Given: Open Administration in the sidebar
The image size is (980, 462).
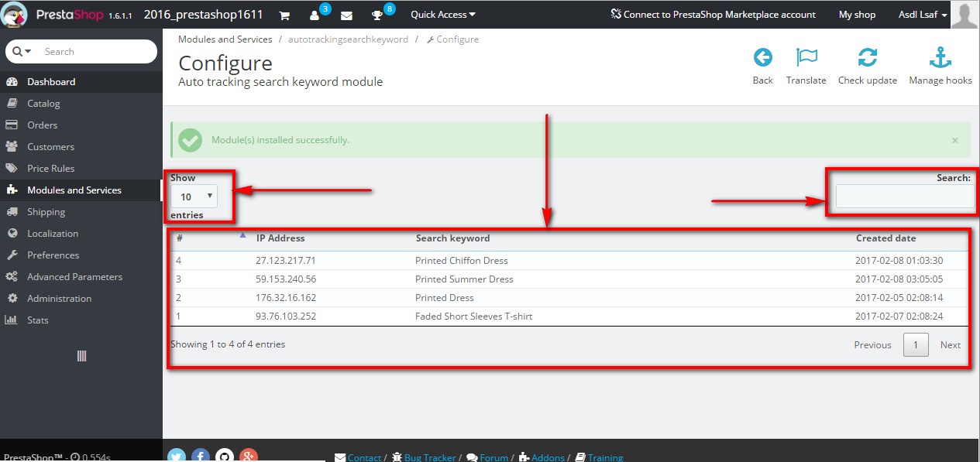Looking at the screenshot, I should pyautogui.click(x=81, y=299).
